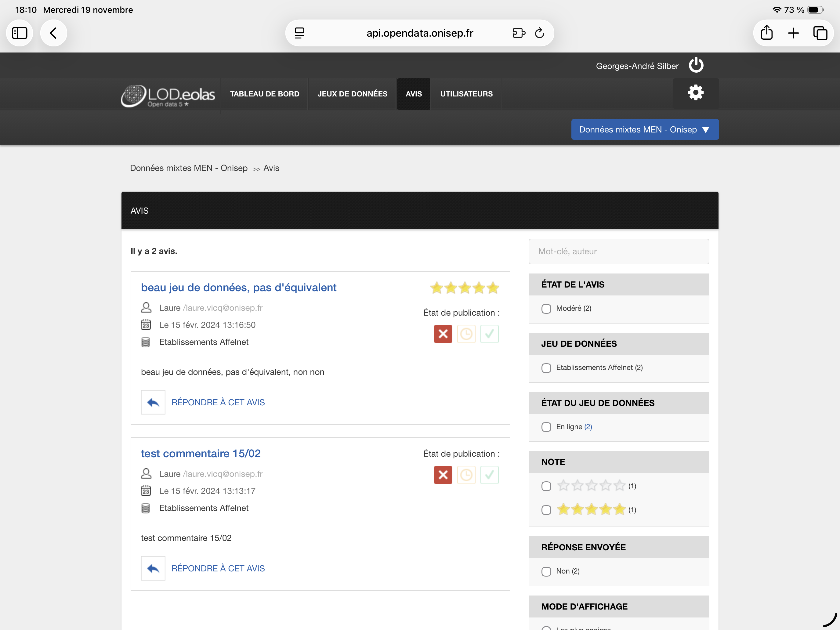
Task: Open the Safari share sheet icon
Action: 766,33
